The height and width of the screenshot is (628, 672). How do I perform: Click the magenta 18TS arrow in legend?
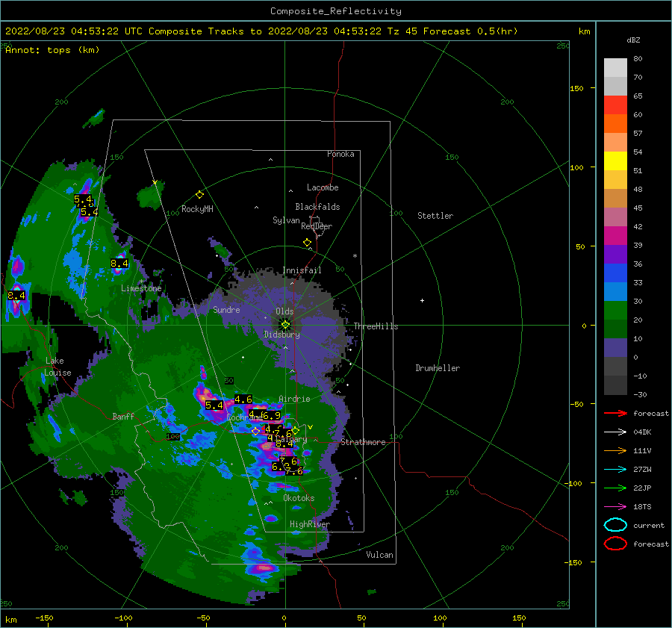[615, 507]
